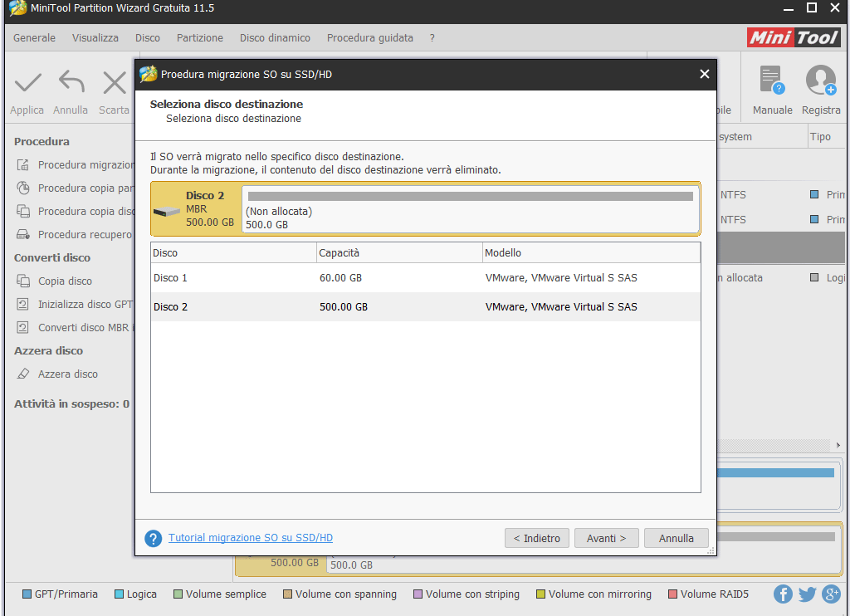Open Tutorial migrazione SO su SSD/HD link
Screen dimensions: 850x616
pos(251,538)
